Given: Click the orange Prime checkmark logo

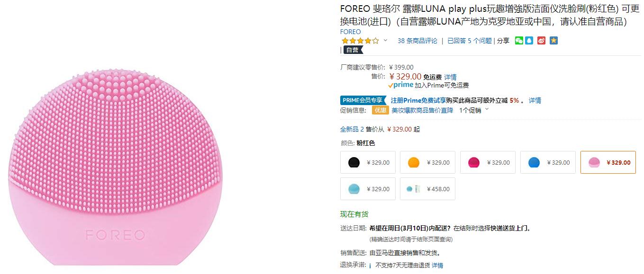Looking at the screenshot, I should coord(400,85).
